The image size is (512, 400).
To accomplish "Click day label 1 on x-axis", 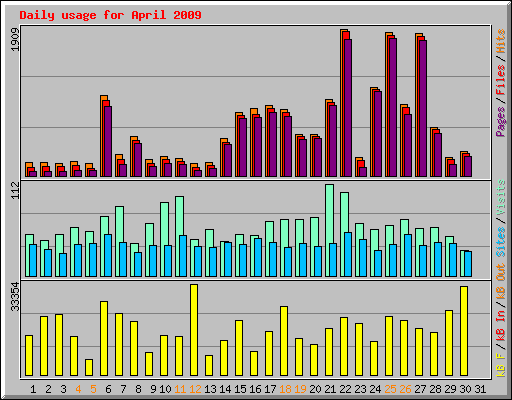I will 33,389.
